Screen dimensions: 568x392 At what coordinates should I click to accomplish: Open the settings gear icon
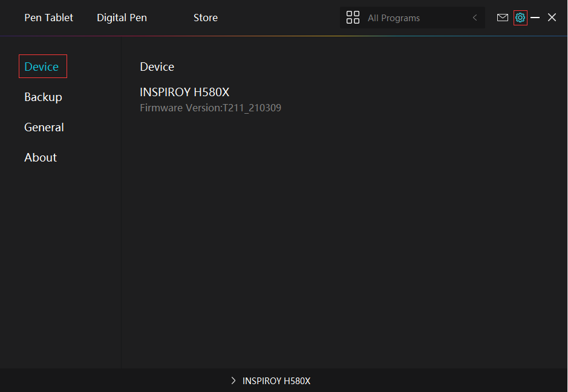(x=520, y=18)
